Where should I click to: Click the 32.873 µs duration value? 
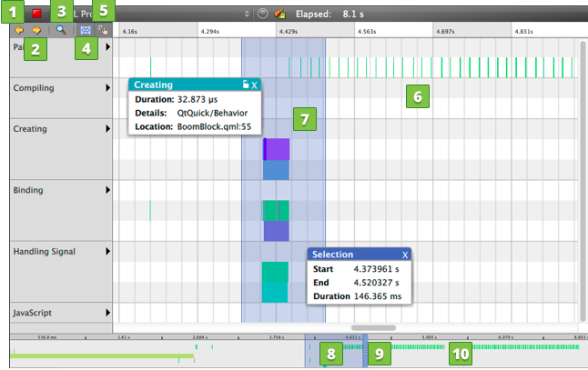[198, 99]
